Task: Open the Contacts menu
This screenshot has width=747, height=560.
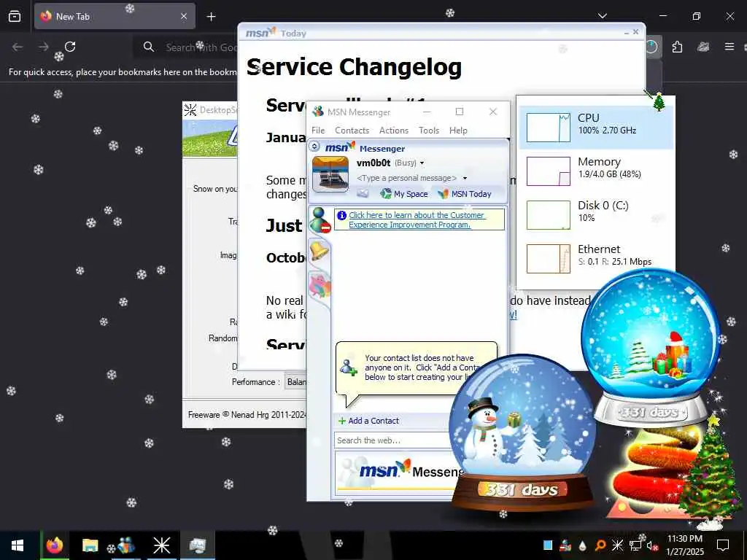Action: pyautogui.click(x=352, y=130)
